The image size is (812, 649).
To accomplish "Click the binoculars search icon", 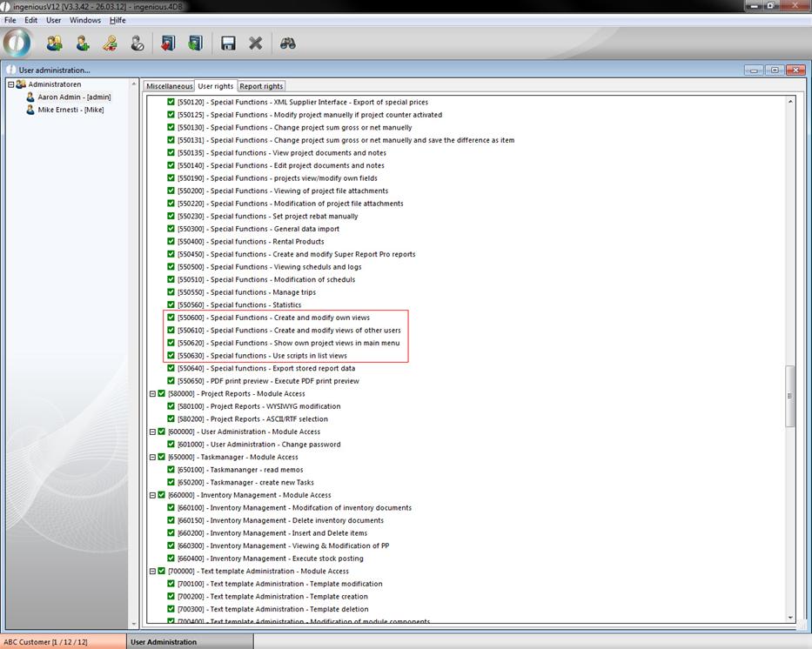I will [288, 43].
